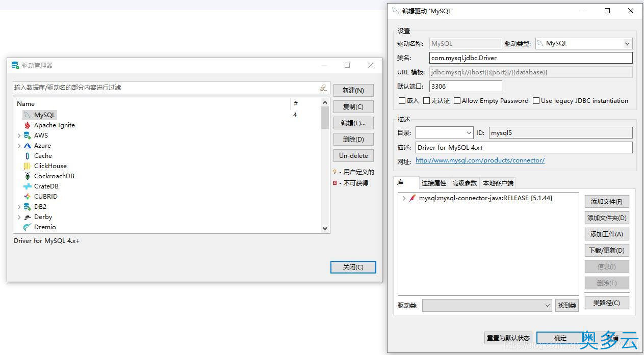644x355 pixels.
Task: Switch to the 高级参数 tab
Action: click(465, 183)
